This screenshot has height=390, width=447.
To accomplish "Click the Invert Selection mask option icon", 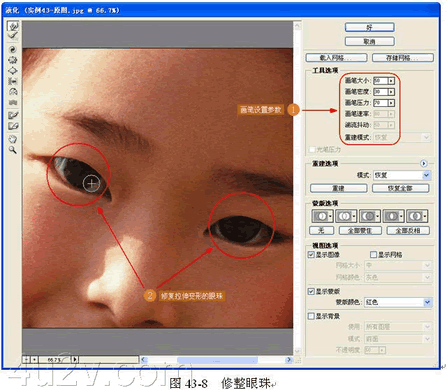I will click(417, 216).
